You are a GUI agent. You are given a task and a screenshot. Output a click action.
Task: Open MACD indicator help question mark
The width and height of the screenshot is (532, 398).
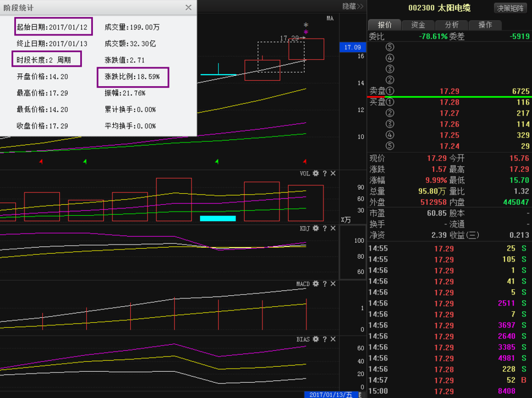coord(325,284)
